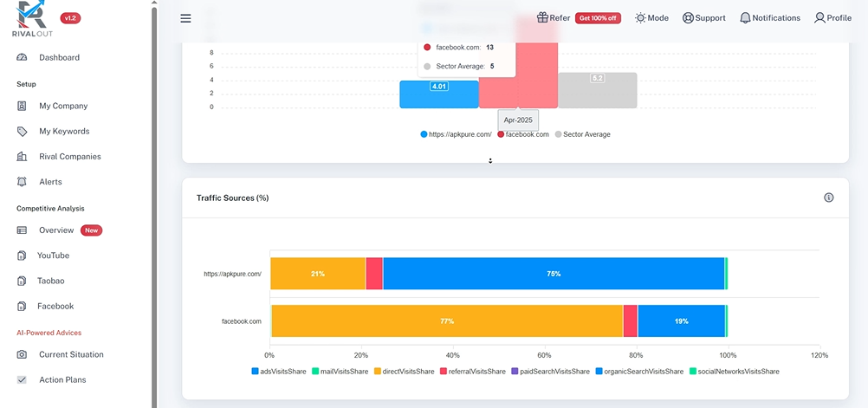Open My Keywords menu item
The image size is (868, 408).
(64, 131)
